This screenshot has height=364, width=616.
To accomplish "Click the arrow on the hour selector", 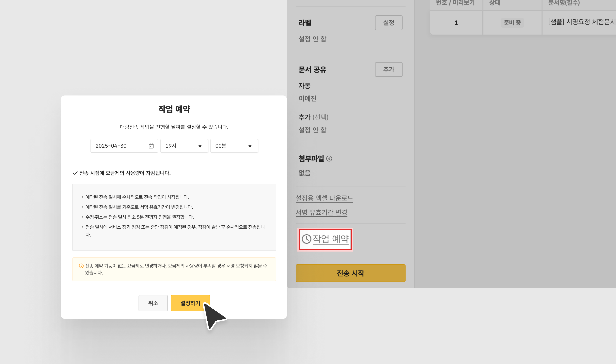I will click(x=200, y=146).
